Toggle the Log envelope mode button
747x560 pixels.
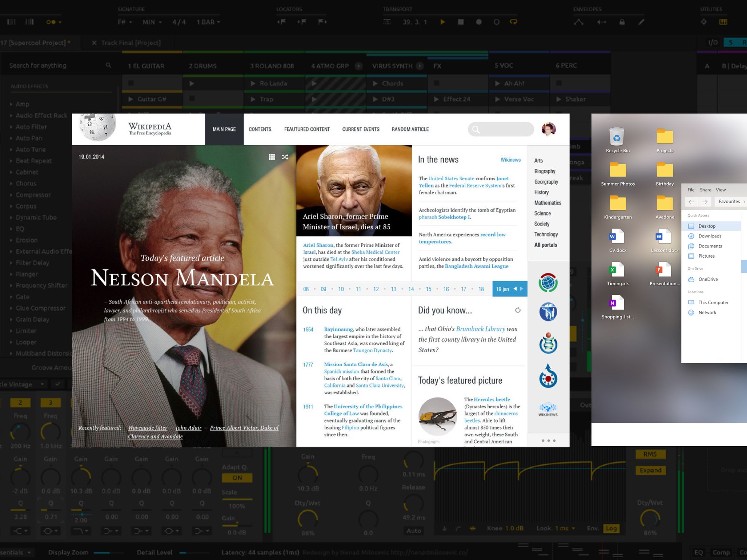tap(611, 528)
